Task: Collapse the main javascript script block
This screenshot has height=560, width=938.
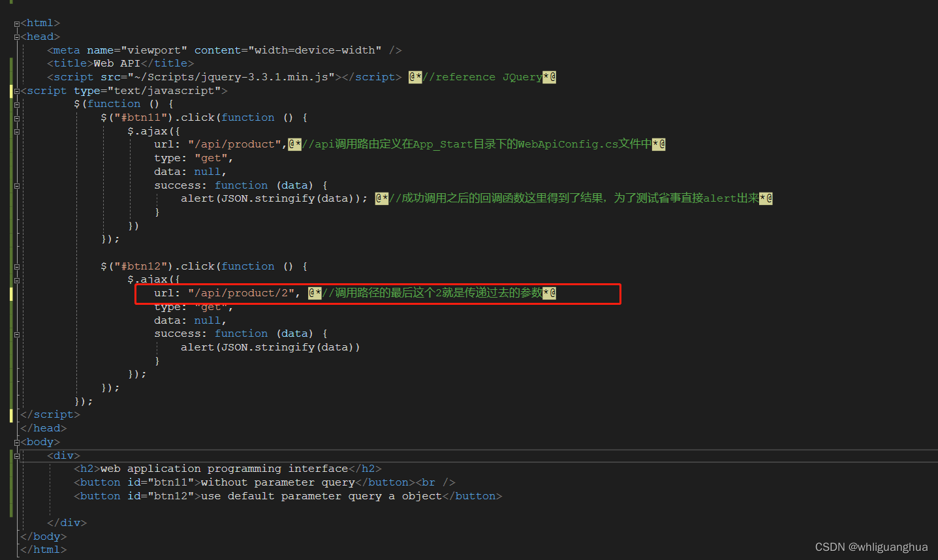Action: [x=16, y=91]
